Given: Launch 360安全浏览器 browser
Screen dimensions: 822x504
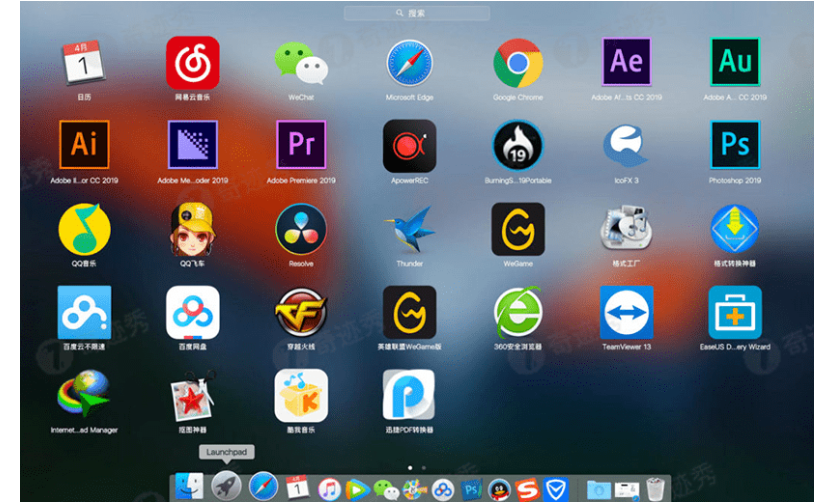Looking at the screenshot, I should pos(518,313).
